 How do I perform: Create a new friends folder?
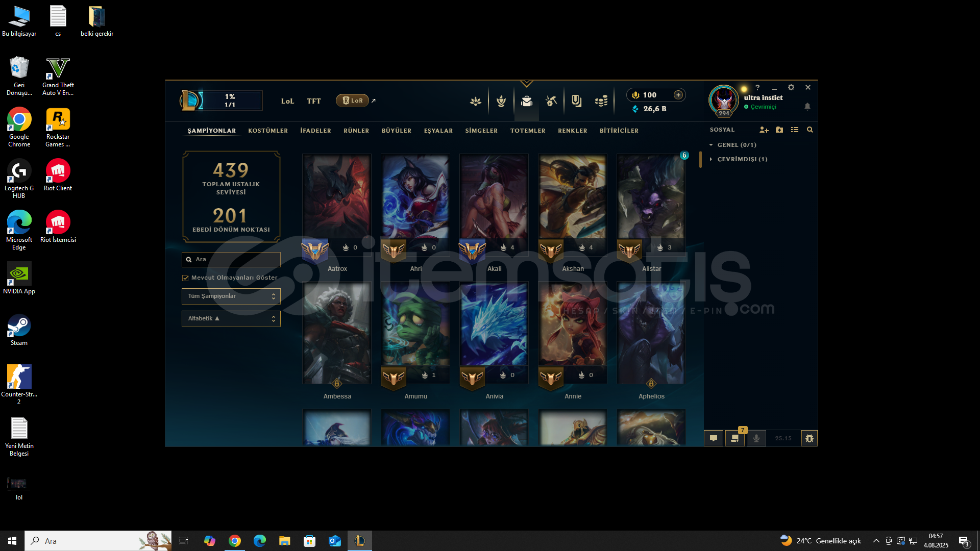(x=779, y=130)
